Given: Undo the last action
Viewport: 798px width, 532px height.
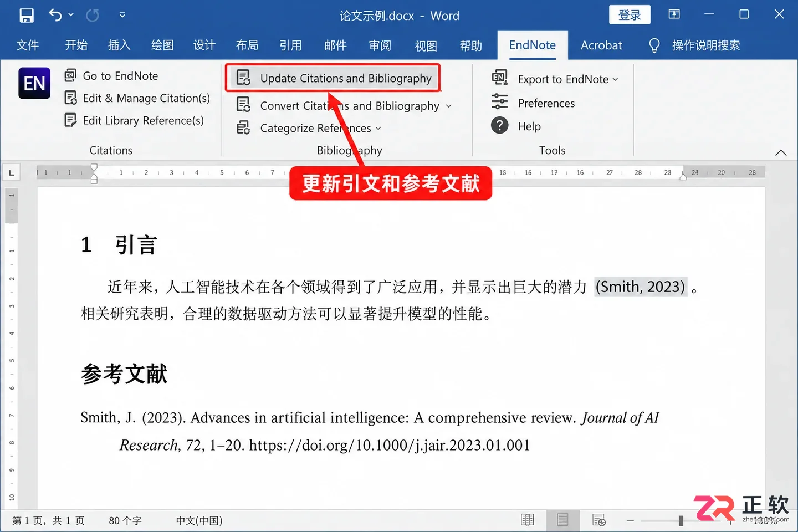Looking at the screenshot, I should click(55, 15).
